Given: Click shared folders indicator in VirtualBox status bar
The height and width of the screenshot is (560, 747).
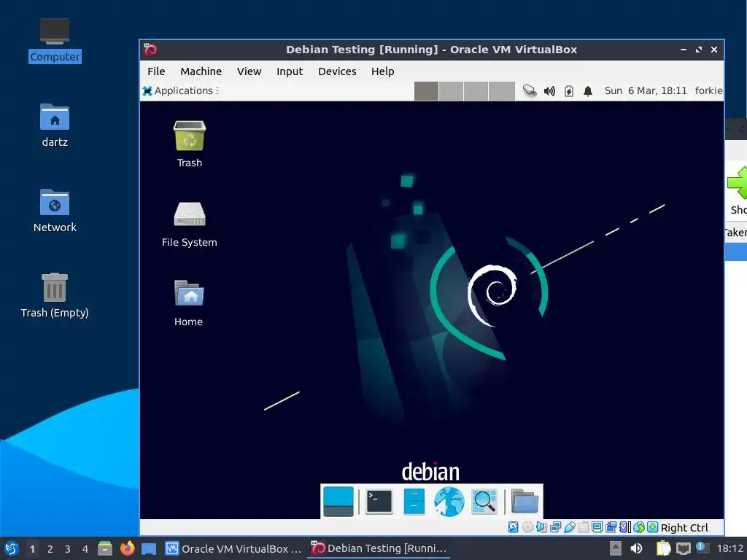Looking at the screenshot, I should point(583,527).
